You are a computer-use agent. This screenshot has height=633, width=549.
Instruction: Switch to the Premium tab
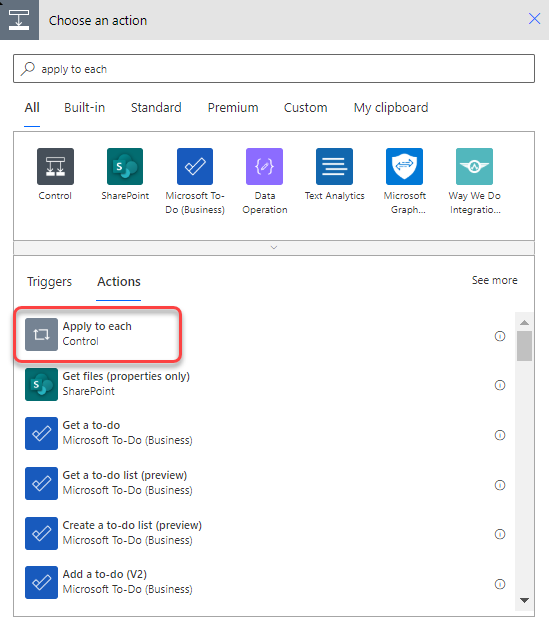(233, 108)
